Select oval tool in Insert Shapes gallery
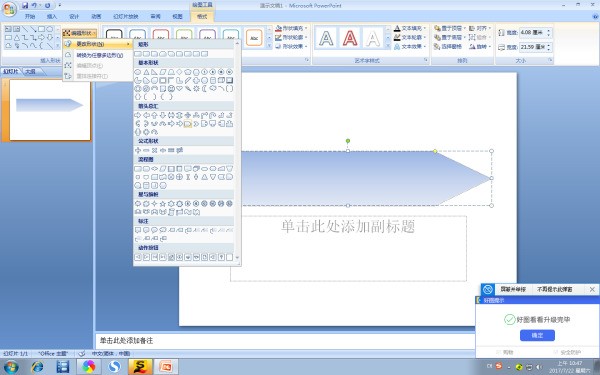This screenshot has height=375, width=600. (50, 29)
